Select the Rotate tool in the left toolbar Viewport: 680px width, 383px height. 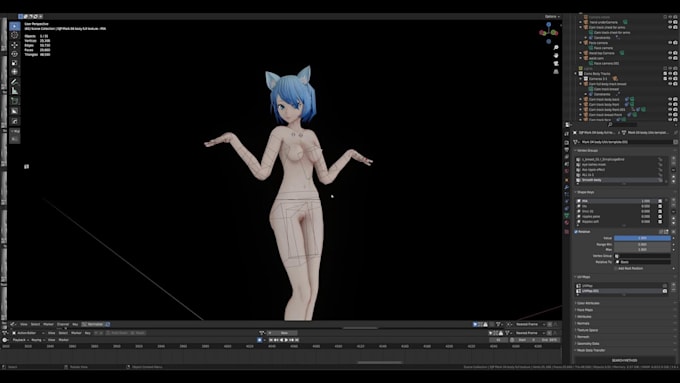click(14, 54)
